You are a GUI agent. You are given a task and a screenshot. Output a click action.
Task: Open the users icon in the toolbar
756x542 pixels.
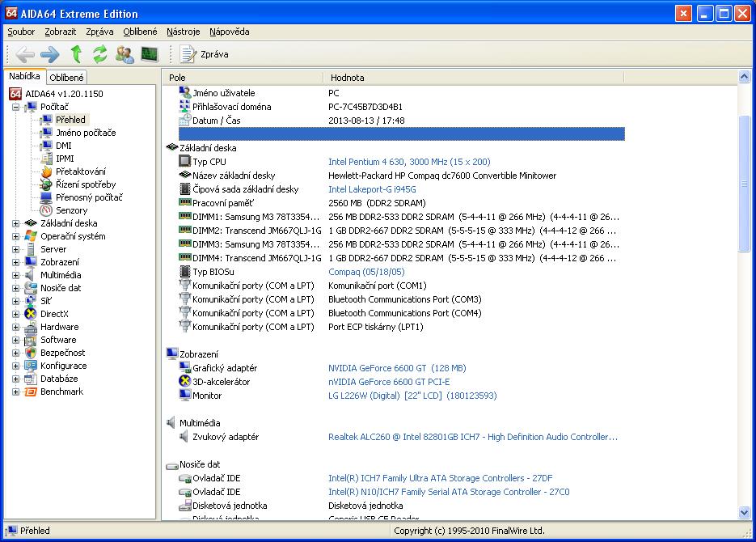(x=125, y=54)
